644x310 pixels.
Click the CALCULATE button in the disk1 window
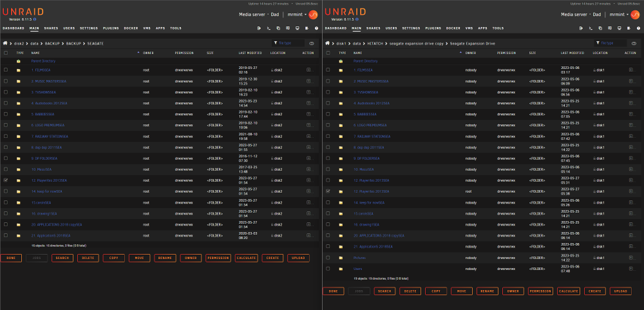point(569,291)
